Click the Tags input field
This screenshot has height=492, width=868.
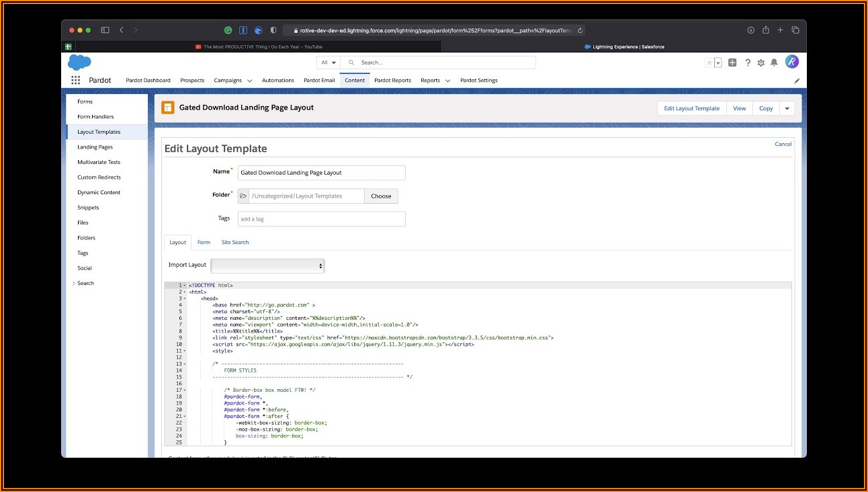click(x=321, y=219)
